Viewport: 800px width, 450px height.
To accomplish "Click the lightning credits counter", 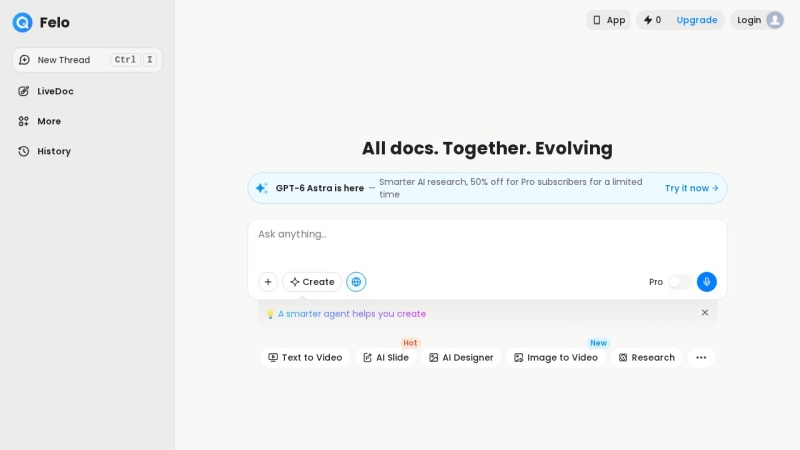I will pyautogui.click(x=652, y=20).
